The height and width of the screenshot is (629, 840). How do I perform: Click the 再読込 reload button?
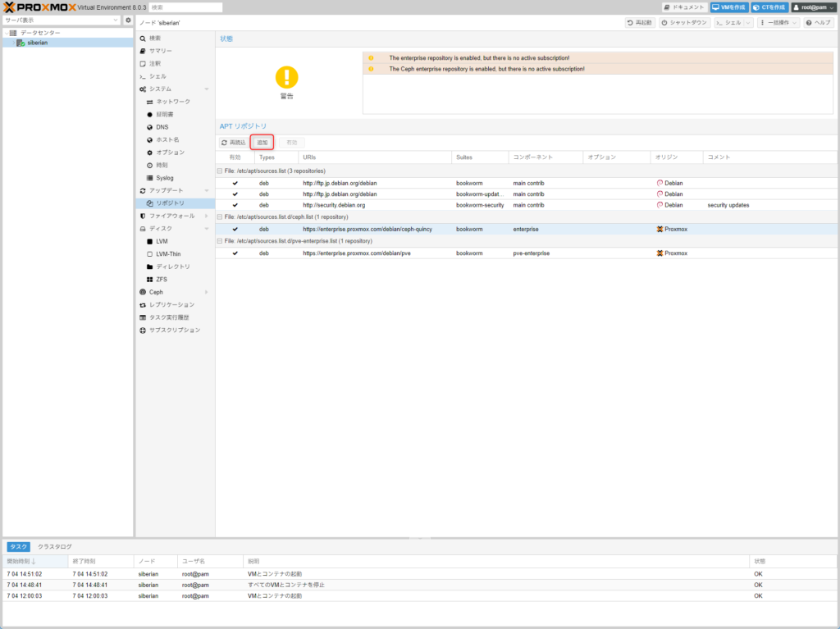pyautogui.click(x=234, y=143)
